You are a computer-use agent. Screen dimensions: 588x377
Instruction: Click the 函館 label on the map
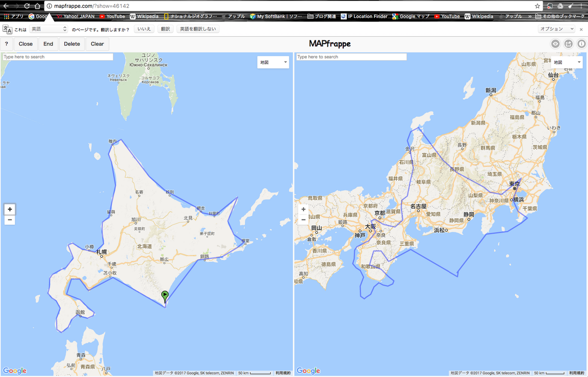tap(80, 312)
